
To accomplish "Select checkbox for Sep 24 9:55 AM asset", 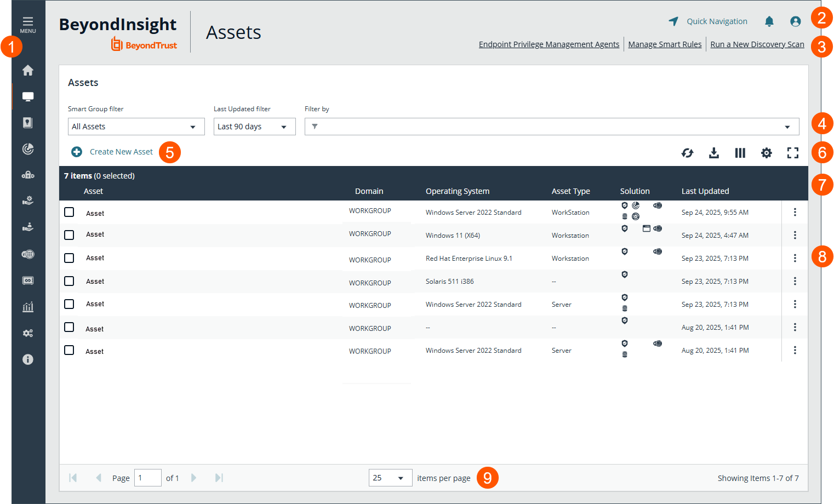I will (x=69, y=212).
